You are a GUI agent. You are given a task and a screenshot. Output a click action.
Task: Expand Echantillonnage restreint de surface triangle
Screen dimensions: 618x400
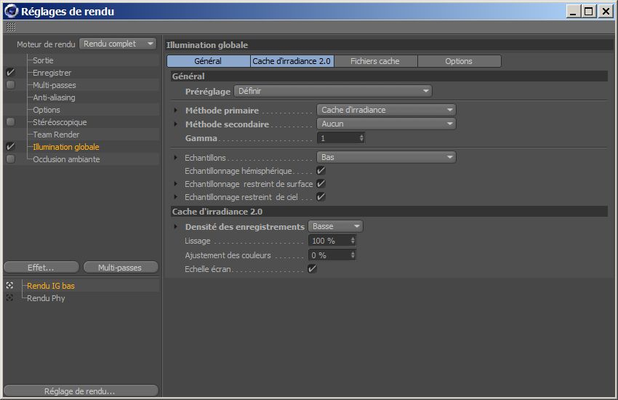point(176,184)
